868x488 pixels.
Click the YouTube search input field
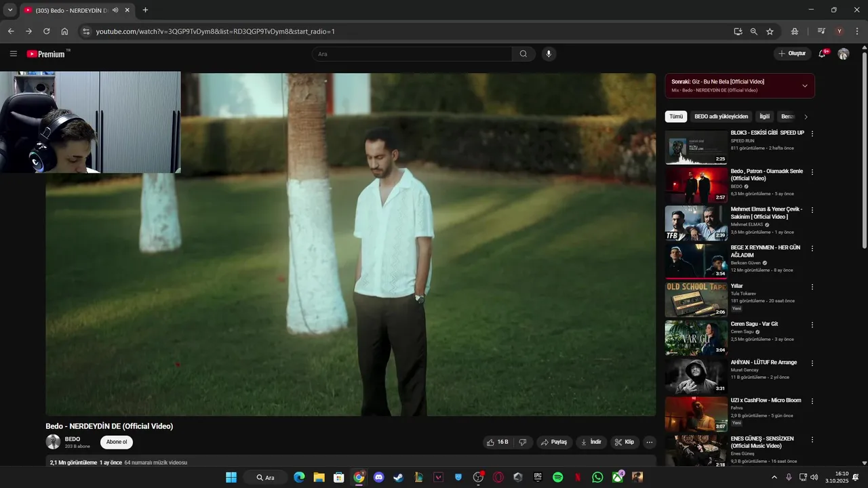tap(412, 54)
